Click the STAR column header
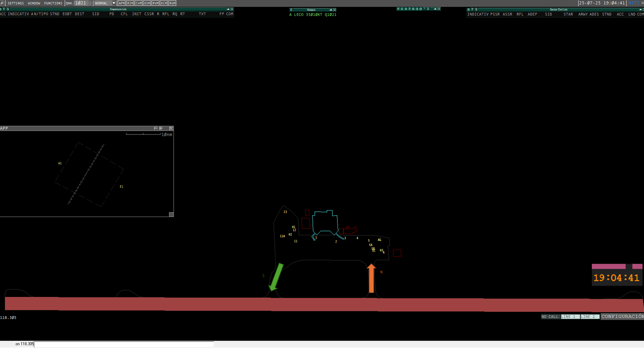Image resolution: width=644 pixels, height=348 pixels. (x=568, y=14)
